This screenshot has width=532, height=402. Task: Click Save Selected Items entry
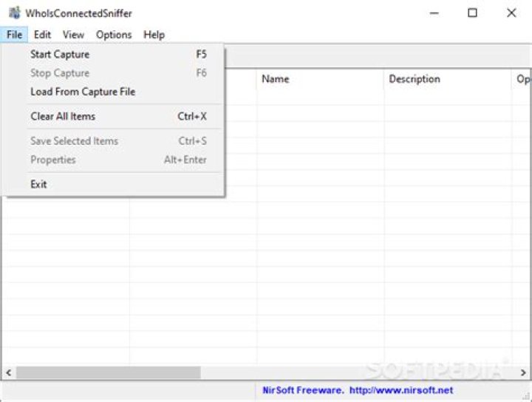[x=74, y=140]
